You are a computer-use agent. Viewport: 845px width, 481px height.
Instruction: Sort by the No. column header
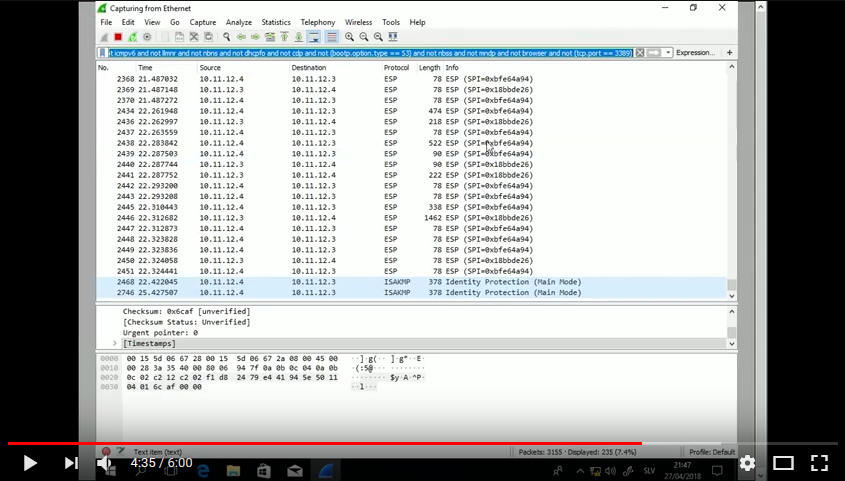pos(116,68)
